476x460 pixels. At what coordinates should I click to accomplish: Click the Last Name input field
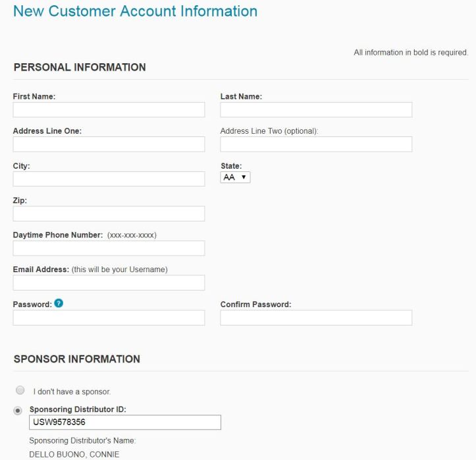click(316, 109)
